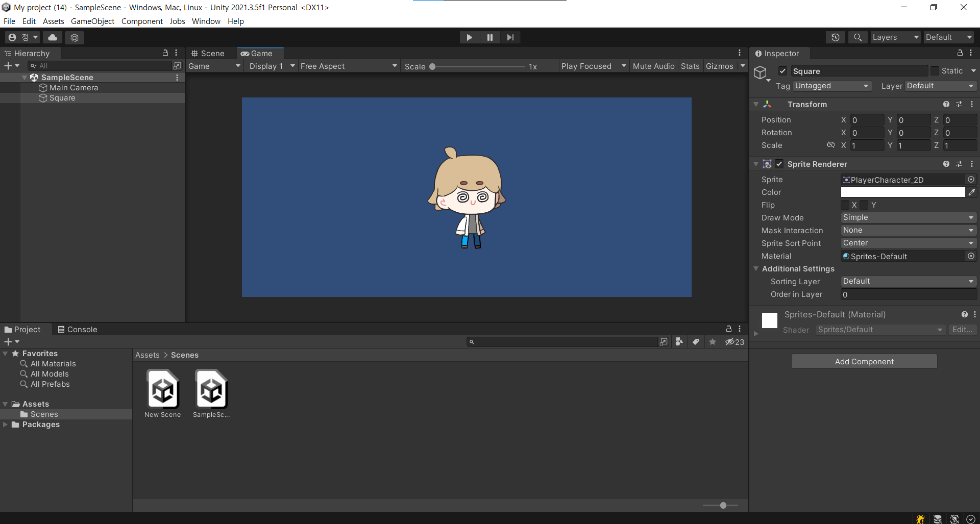Screen dimensions: 980x524
Task: Click the Version Control icon in toolbar
Action: (x=75, y=37)
